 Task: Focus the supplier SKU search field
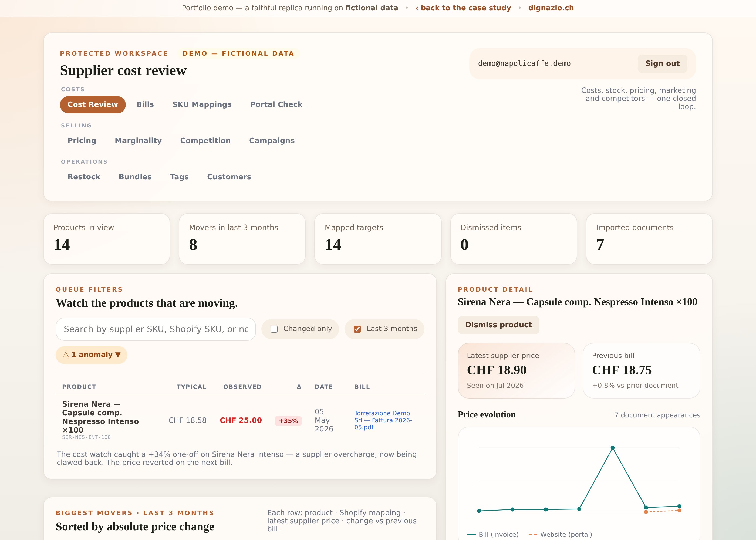[156, 329]
